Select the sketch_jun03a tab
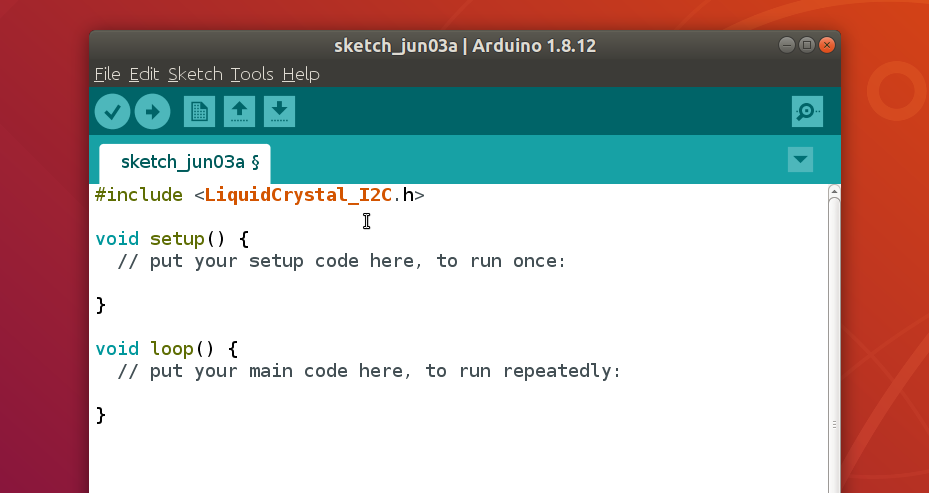The image size is (929, 493). [185, 162]
